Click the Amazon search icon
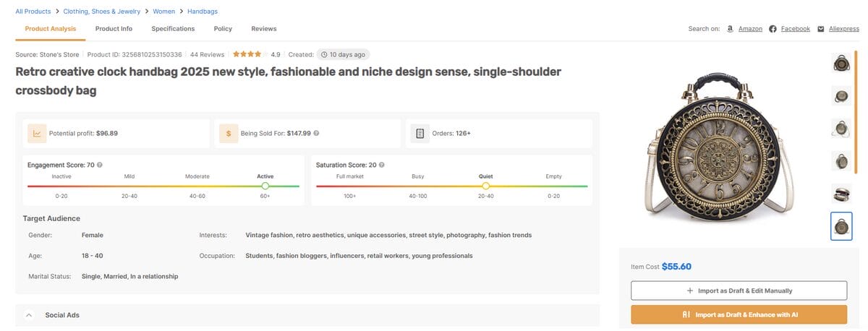Viewport: 868px width, 331px height. (x=730, y=29)
